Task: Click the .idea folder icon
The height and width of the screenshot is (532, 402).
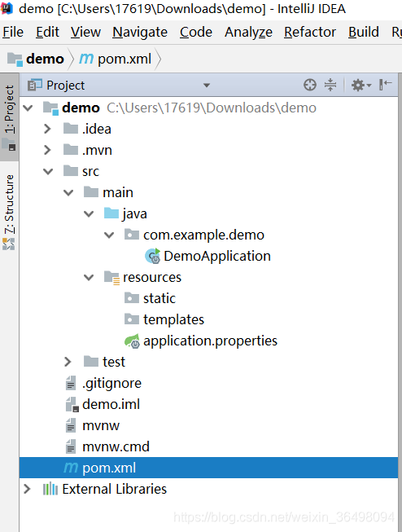Action: coord(71,129)
